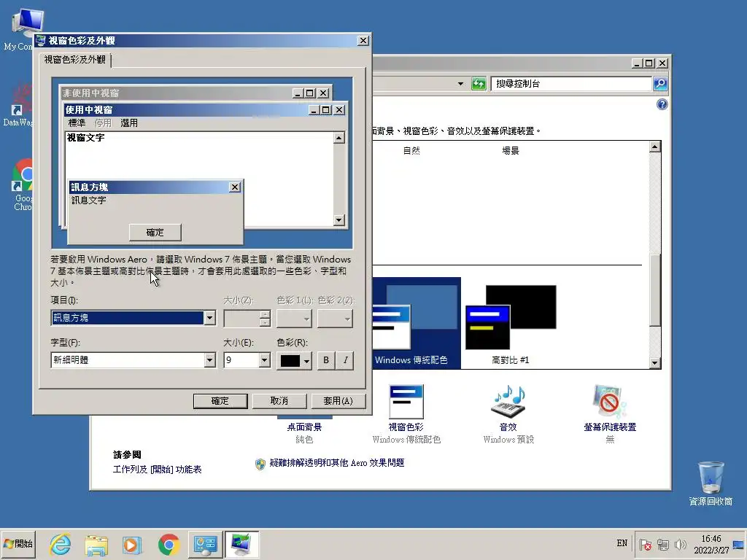Screen dimensions: 747x560
Task: Select Windows 傳統配色 theme thumbnail
Action: 417,323
